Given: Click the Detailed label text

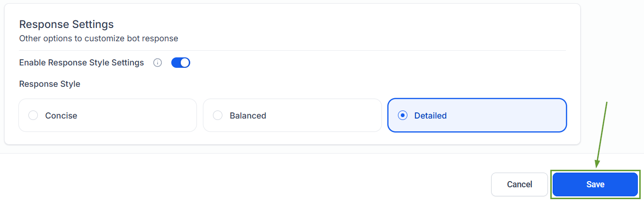Looking at the screenshot, I should click(x=430, y=115).
